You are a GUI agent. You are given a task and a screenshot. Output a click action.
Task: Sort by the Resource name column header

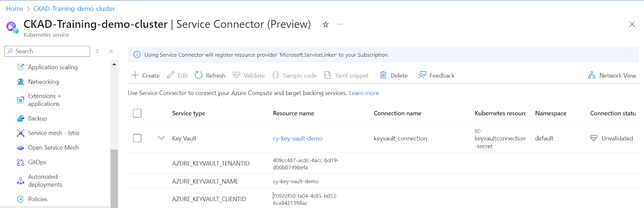tap(293, 113)
